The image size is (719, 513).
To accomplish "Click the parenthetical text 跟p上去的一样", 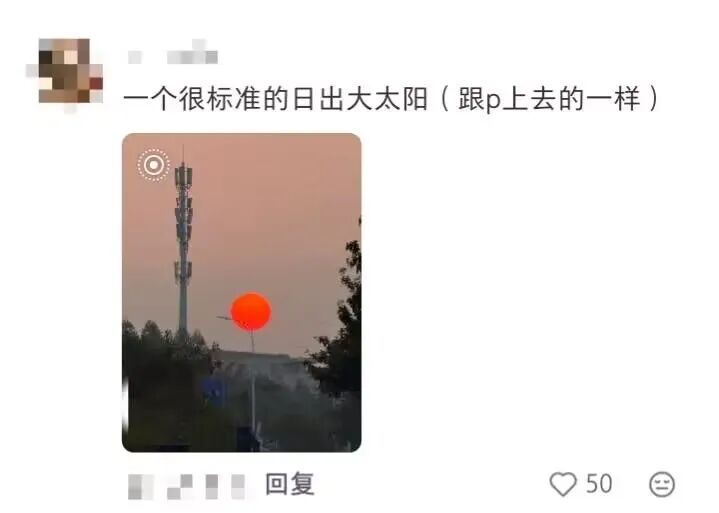I will pos(549,99).
